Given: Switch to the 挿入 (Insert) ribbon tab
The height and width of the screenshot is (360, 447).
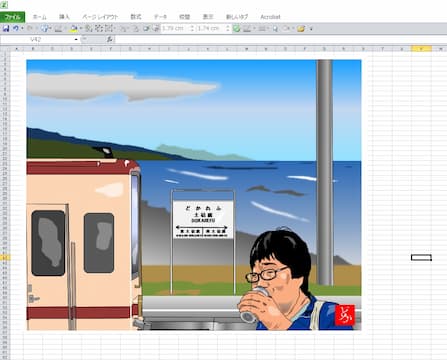Looking at the screenshot, I should pyautogui.click(x=64, y=17).
